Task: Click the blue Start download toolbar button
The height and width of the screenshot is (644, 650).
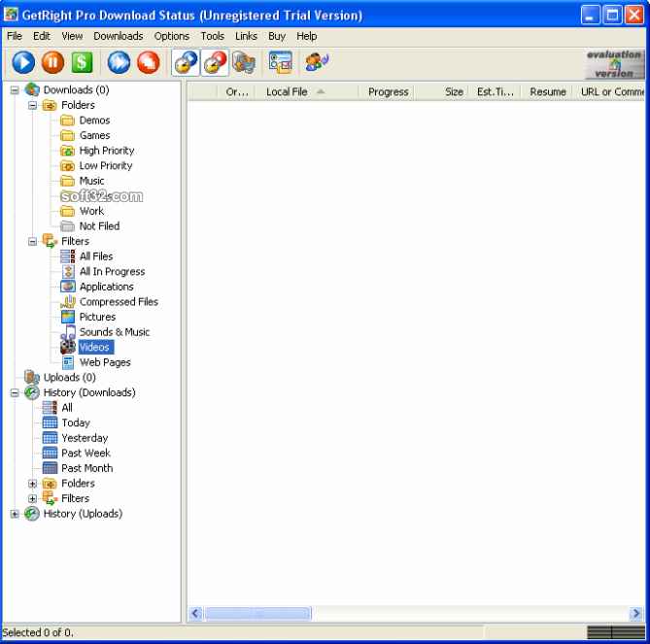Action: coord(23,62)
